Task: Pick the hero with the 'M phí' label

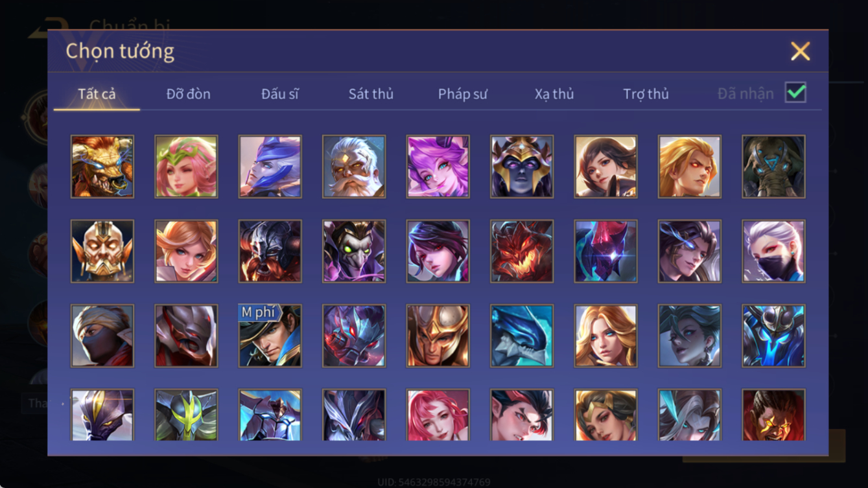Action: tap(270, 336)
